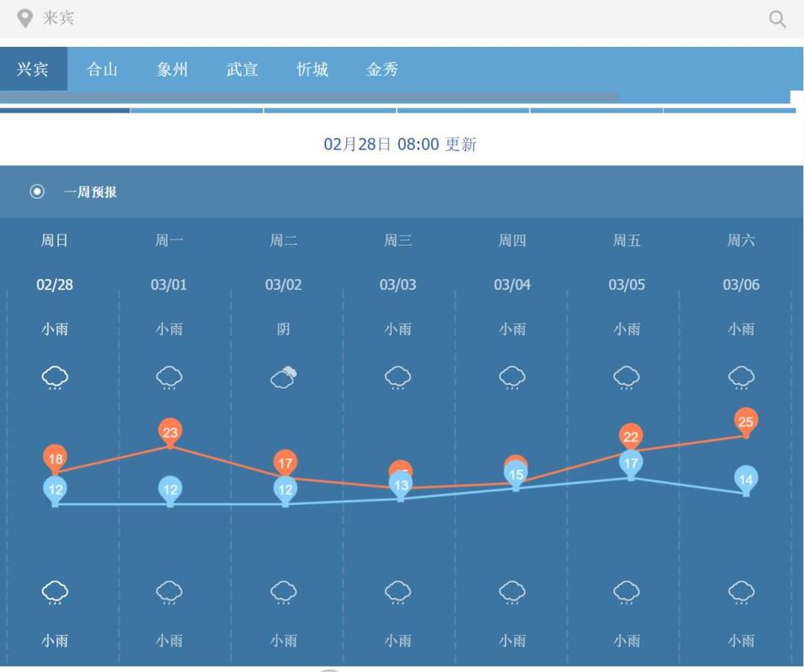Screen dimensions: 804x672
Task: Click night rain icon in 02/28 column
Action: click(x=55, y=592)
